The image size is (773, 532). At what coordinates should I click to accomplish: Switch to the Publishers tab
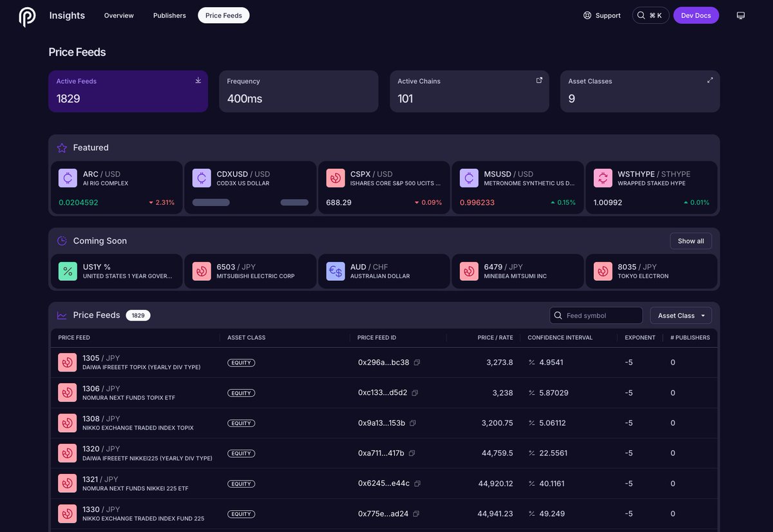click(169, 15)
